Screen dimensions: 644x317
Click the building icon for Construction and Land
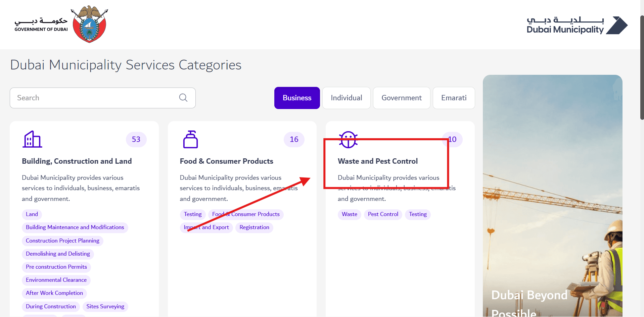[x=32, y=139]
